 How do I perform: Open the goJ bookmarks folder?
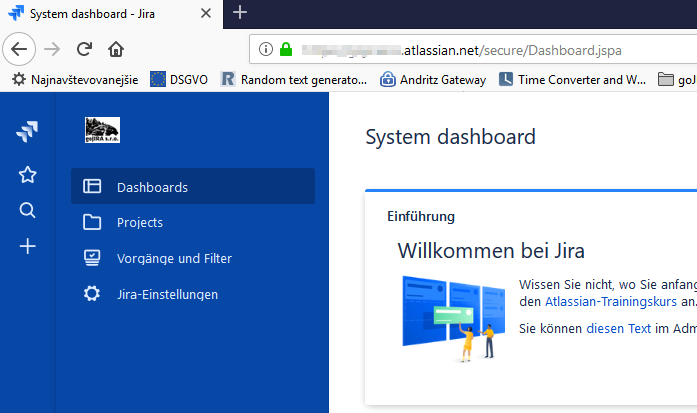tap(677, 80)
